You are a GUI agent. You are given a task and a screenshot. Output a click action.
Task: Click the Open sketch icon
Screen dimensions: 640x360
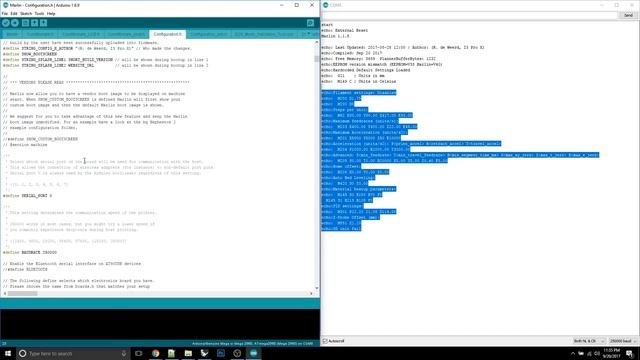click(34, 23)
